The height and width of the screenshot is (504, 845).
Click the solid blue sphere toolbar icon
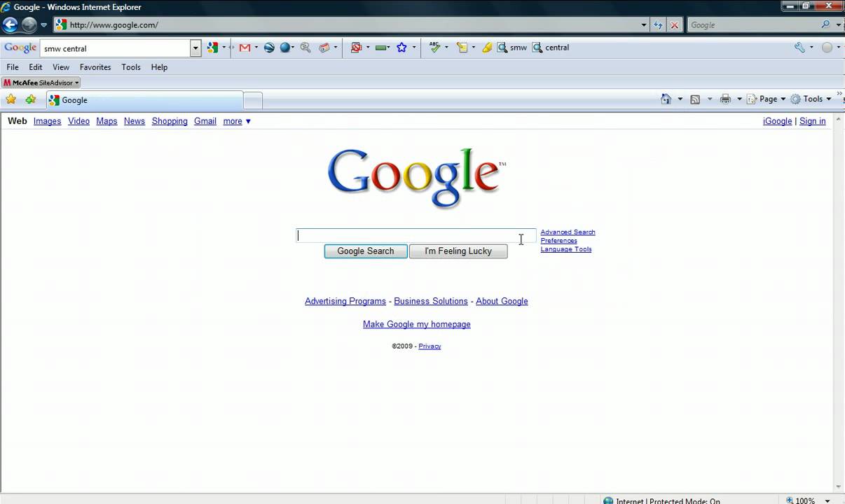(285, 48)
